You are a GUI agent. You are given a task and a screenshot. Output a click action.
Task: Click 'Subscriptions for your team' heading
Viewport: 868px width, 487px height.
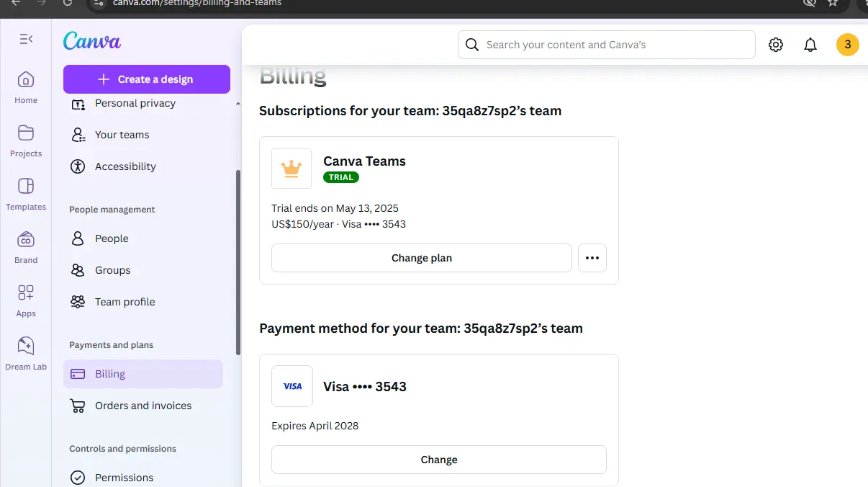pos(410,111)
